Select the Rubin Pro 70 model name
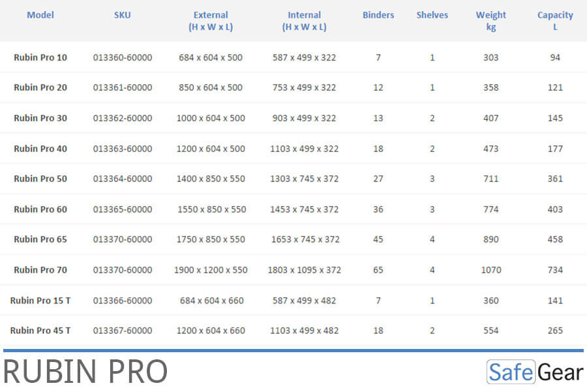Image resolution: width=587 pixels, height=392 pixels. point(40,270)
